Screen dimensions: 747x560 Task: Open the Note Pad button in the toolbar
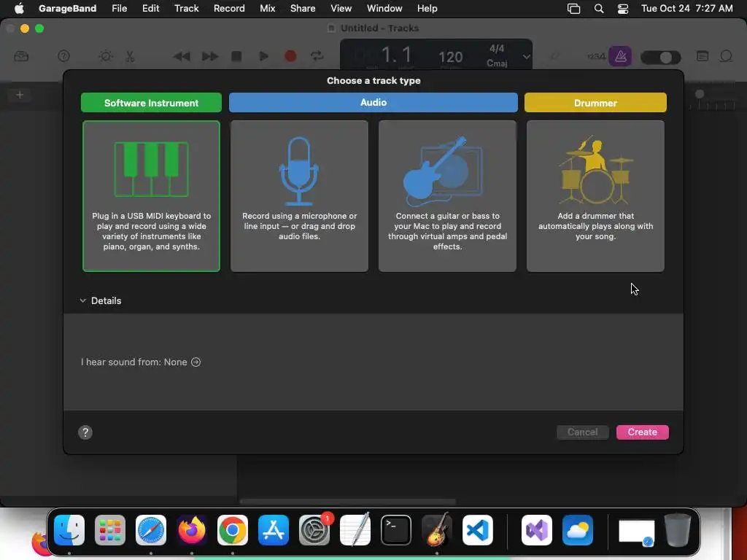click(x=703, y=56)
